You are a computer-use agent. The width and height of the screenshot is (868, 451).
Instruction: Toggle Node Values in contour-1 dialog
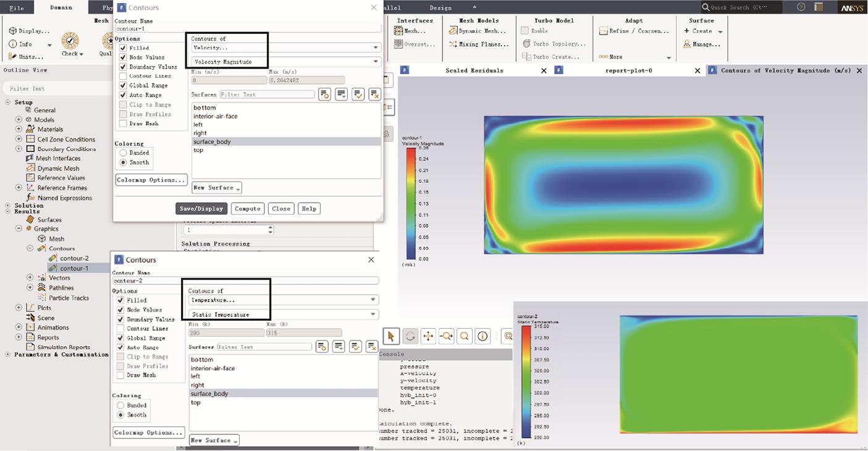(123, 57)
